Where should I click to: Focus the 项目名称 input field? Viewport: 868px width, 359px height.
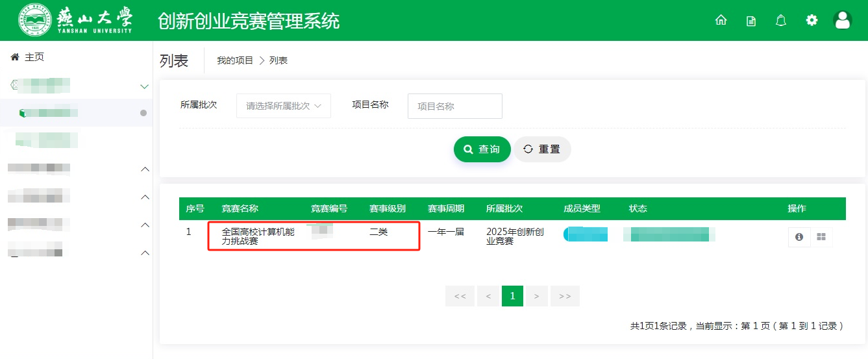point(455,106)
